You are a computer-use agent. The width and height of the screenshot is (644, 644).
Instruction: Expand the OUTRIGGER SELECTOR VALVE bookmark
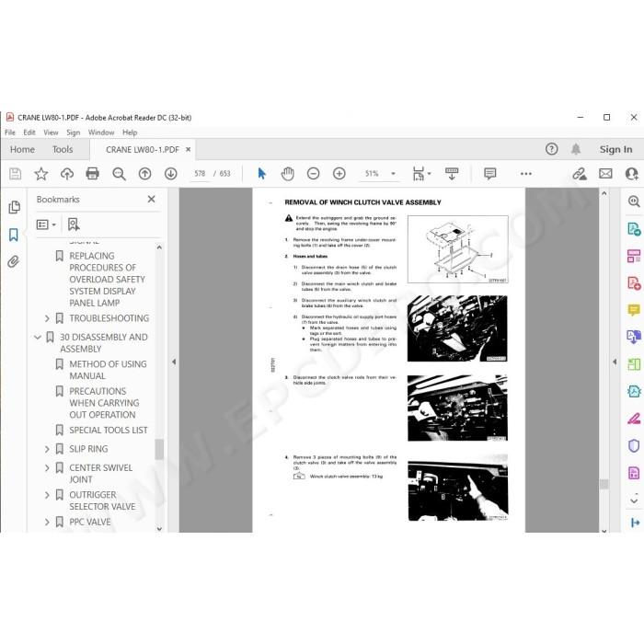pyautogui.click(x=47, y=495)
